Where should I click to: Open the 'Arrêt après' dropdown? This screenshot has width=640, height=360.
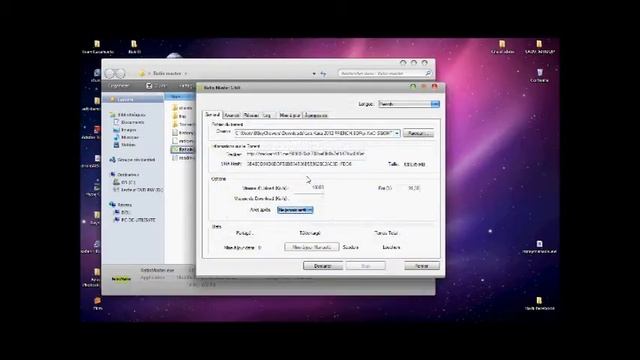point(295,210)
